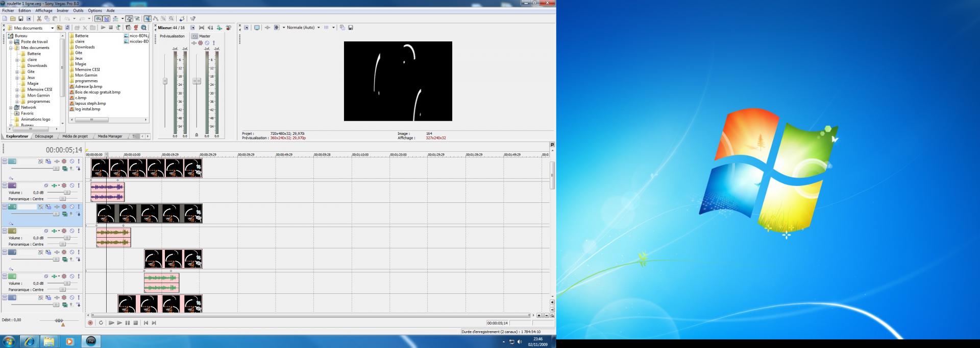Copy preview snapshot to clipboard

(x=342, y=28)
